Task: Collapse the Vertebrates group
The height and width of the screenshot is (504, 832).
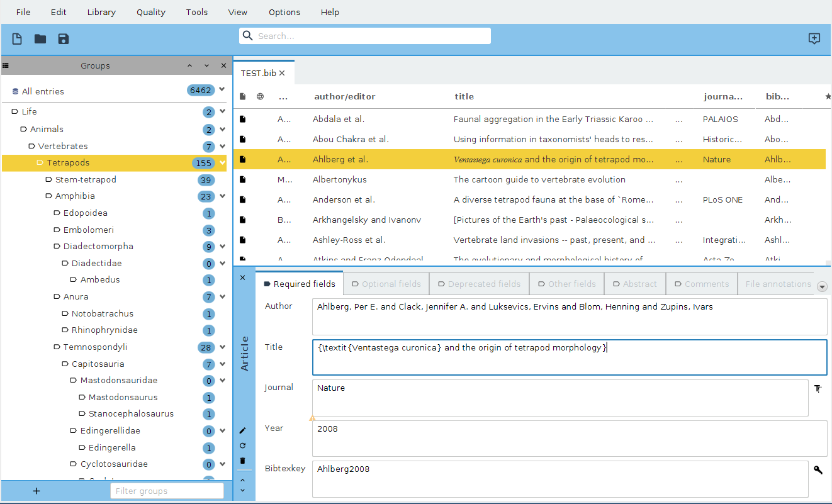Action: 222,147
